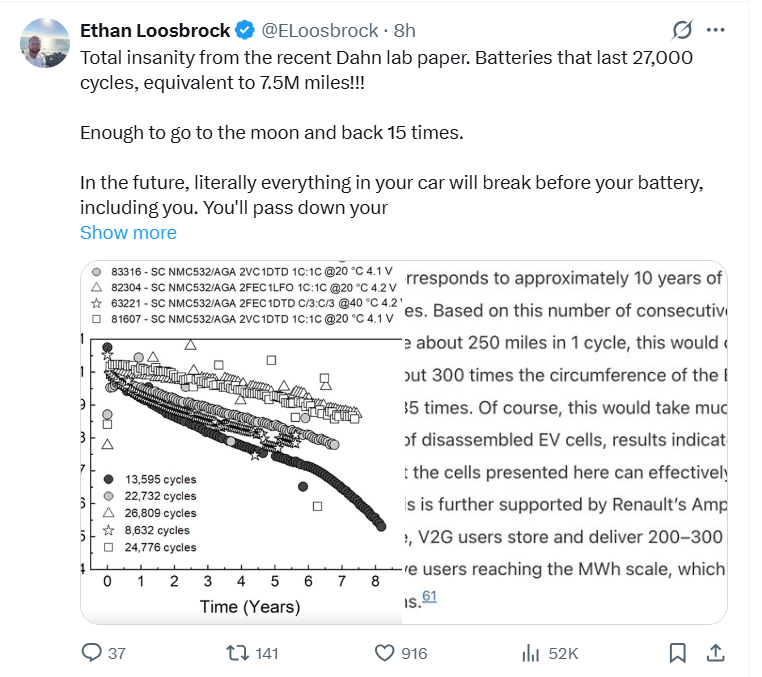
Task: Click the share post icon
Action: click(x=715, y=653)
